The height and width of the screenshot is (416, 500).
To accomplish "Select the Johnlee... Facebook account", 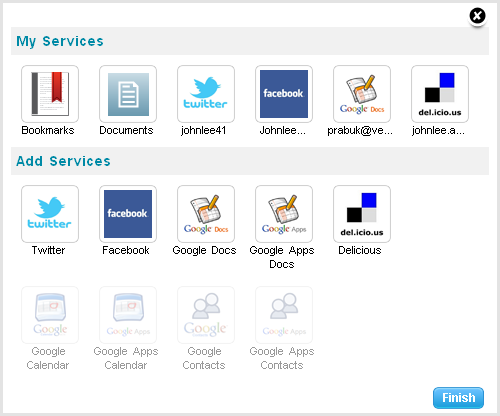I will [284, 94].
